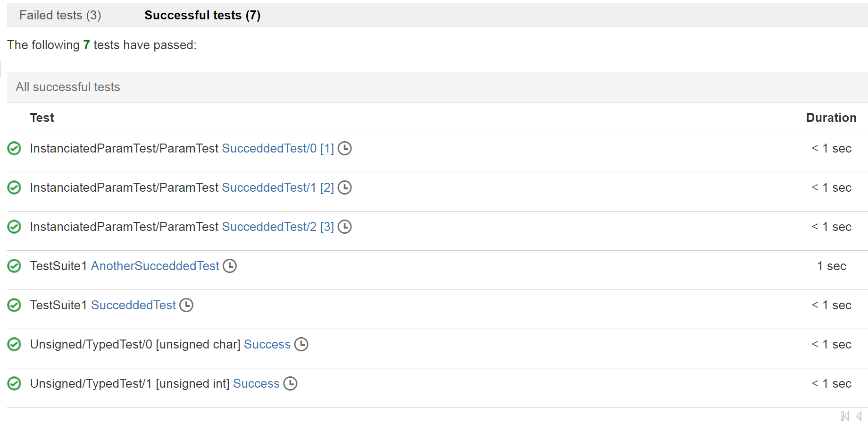
Task: Go to the previous page with the pager arrow
Action: click(859, 416)
